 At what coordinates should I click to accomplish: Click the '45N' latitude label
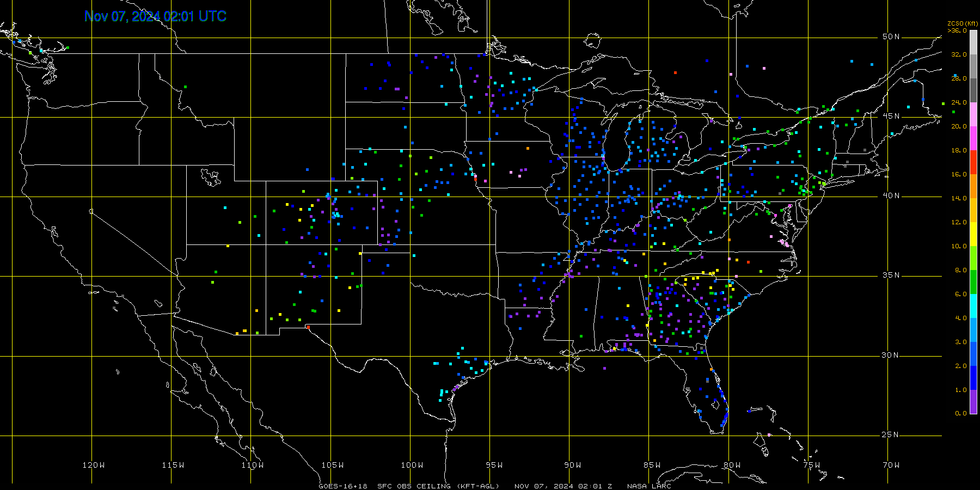pos(891,116)
